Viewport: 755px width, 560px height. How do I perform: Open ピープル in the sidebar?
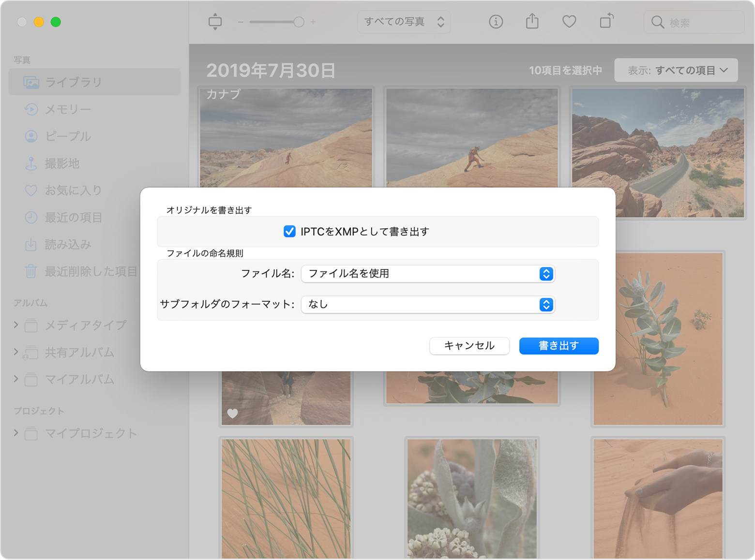click(x=68, y=136)
